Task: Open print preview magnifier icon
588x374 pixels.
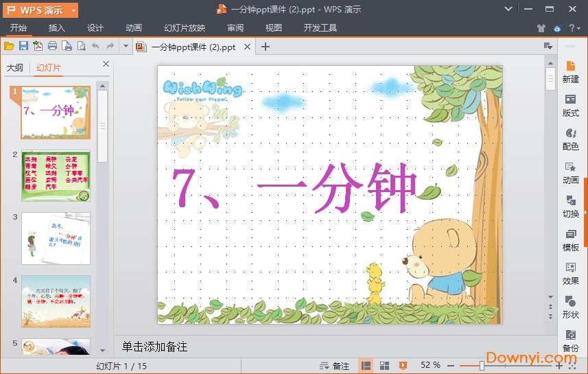Action: pyautogui.click(x=82, y=46)
